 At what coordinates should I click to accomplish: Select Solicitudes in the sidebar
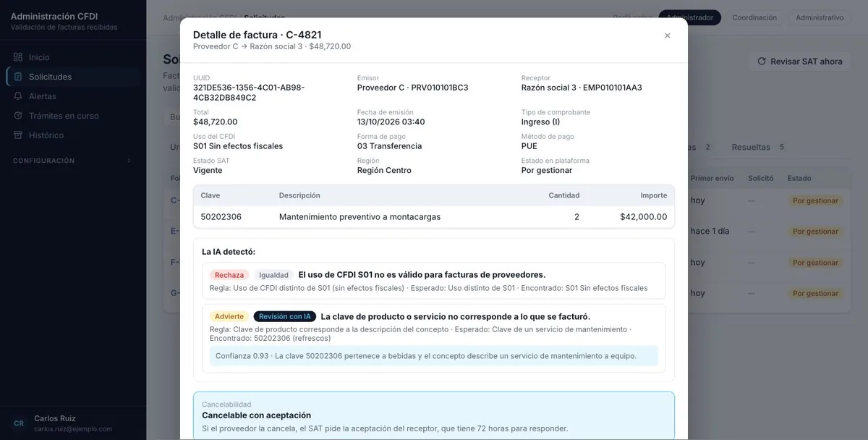click(73, 77)
